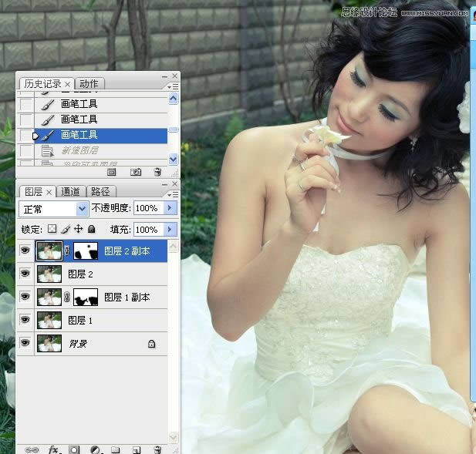Hide the 图层 2 副本 layer
This screenshot has width=476, height=454.
tap(25, 251)
